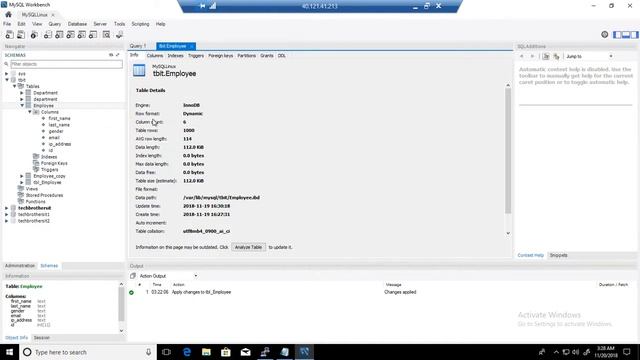
Task: Open the Jump to dropdown
Action: coord(589,56)
